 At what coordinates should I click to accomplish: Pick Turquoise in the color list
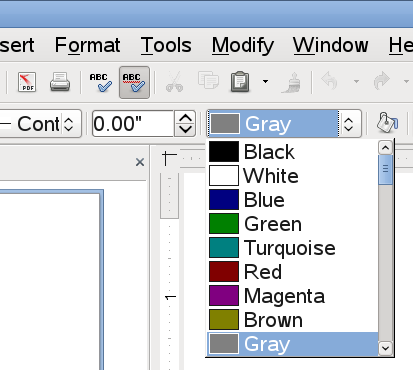[x=293, y=248]
